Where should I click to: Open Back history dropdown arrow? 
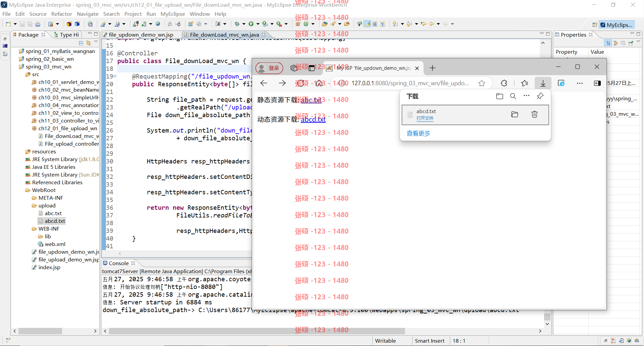point(438,24)
